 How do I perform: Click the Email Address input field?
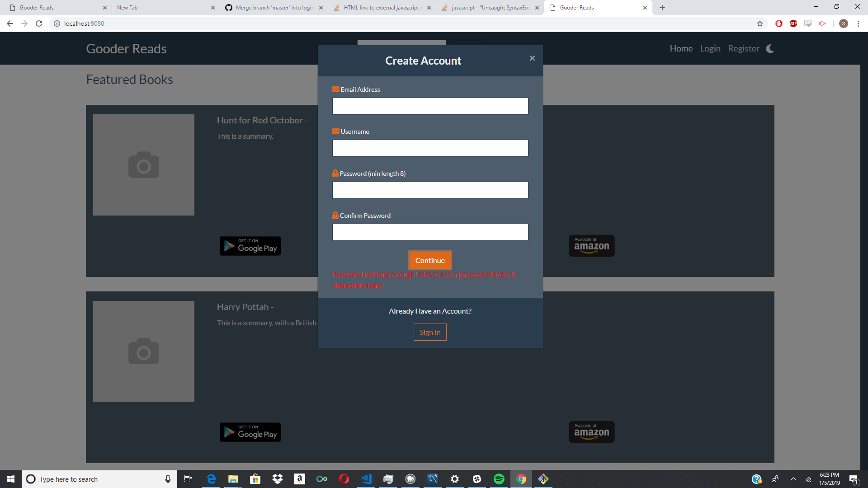tap(430, 106)
